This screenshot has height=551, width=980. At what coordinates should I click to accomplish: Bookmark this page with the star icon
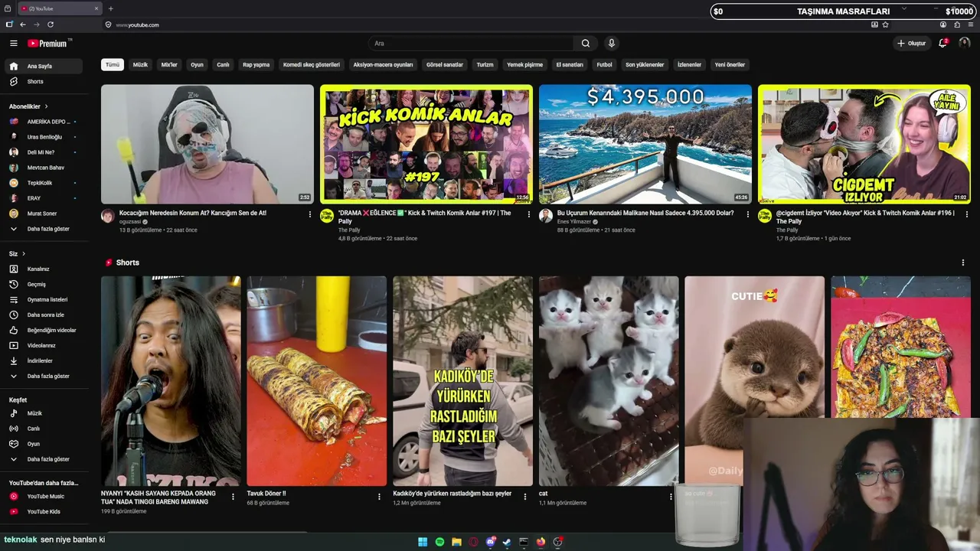click(x=886, y=24)
